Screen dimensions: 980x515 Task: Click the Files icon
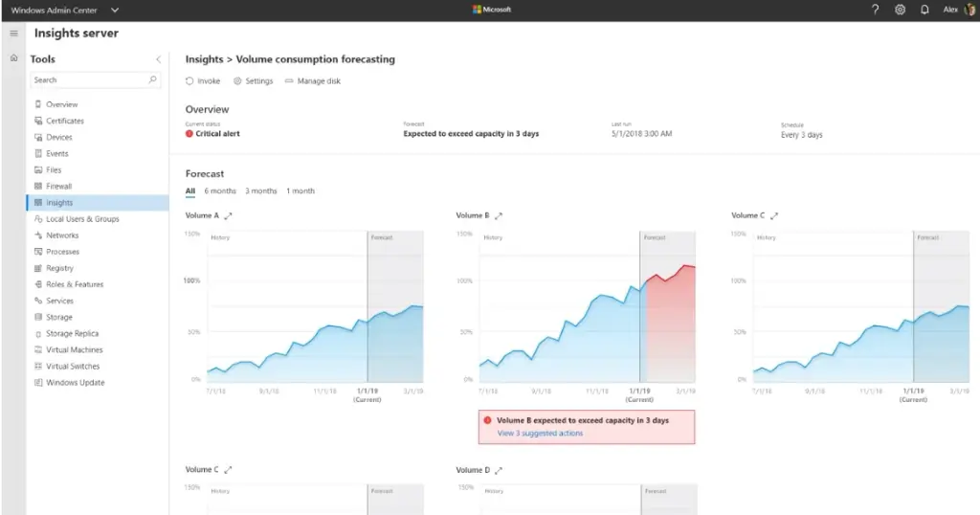[x=38, y=169]
